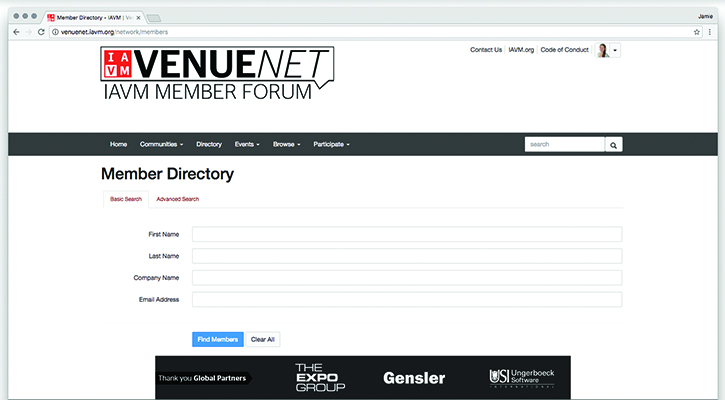Screen dimensions: 725x400
Task: Open a new browser tab
Action: click(154, 18)
